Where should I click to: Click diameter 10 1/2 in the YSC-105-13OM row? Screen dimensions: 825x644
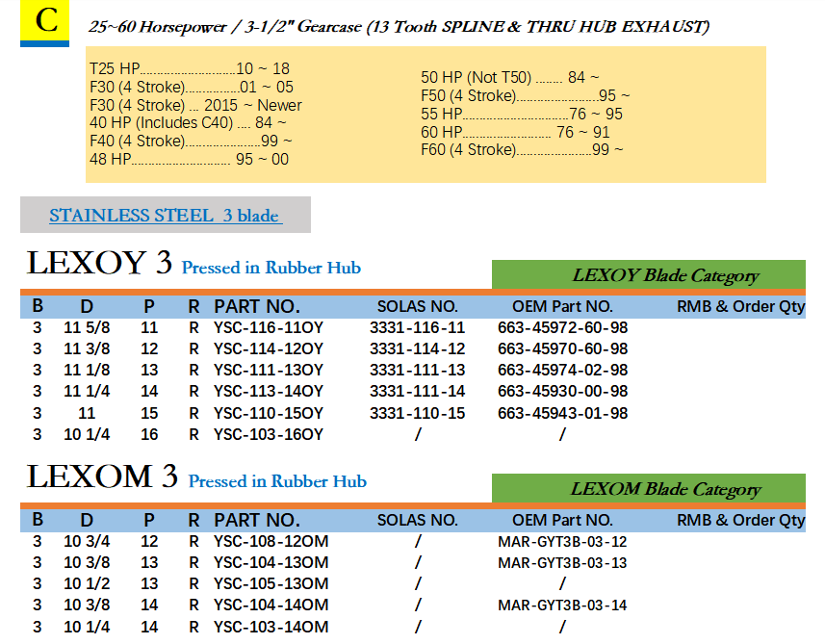87,583
